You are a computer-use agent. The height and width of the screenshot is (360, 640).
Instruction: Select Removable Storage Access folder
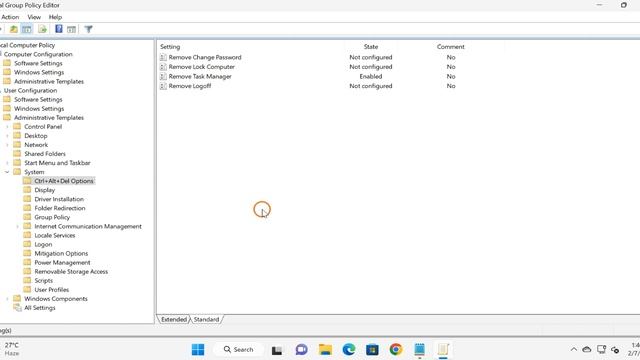point(71,272)
